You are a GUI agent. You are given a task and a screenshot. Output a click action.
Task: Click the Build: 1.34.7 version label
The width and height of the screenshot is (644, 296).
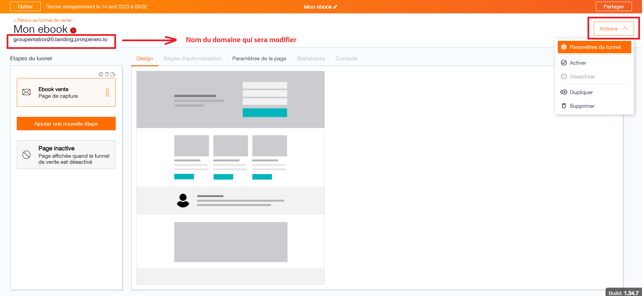click(624, 293)
